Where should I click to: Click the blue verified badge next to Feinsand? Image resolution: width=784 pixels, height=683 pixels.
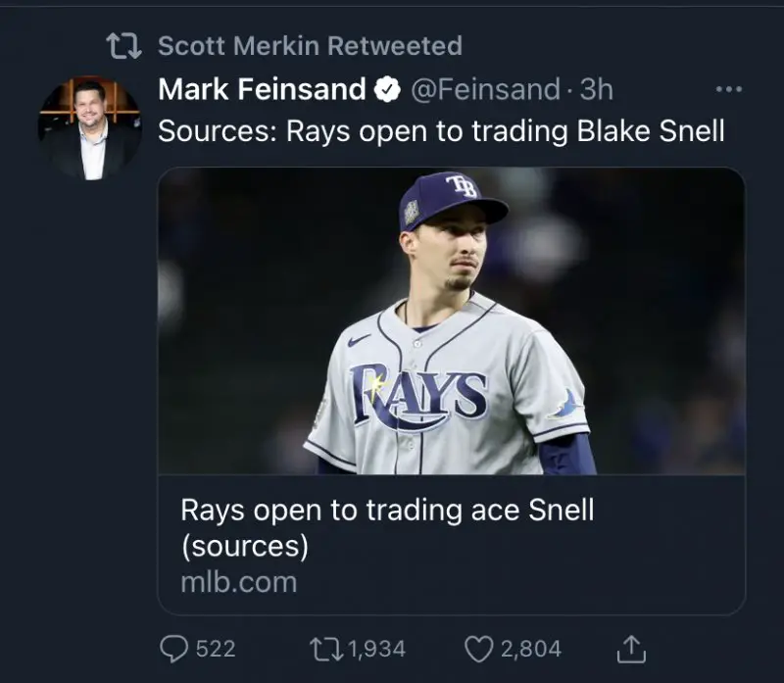387,90
